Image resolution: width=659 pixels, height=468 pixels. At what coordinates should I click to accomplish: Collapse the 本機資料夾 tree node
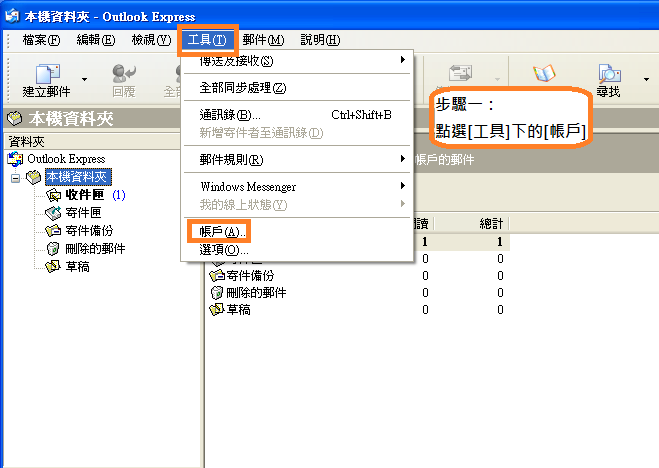[16, 178]
